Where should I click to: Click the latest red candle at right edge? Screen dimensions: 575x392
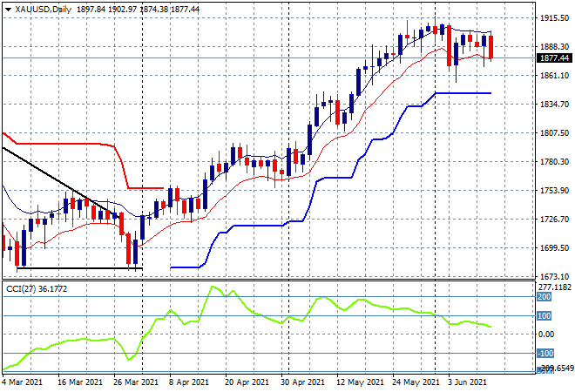pos(491,46)
